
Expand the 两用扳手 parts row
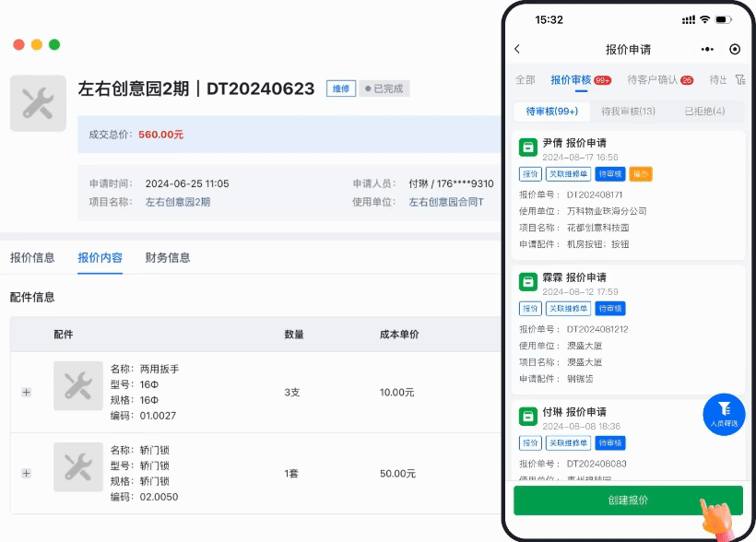(26, 391)
